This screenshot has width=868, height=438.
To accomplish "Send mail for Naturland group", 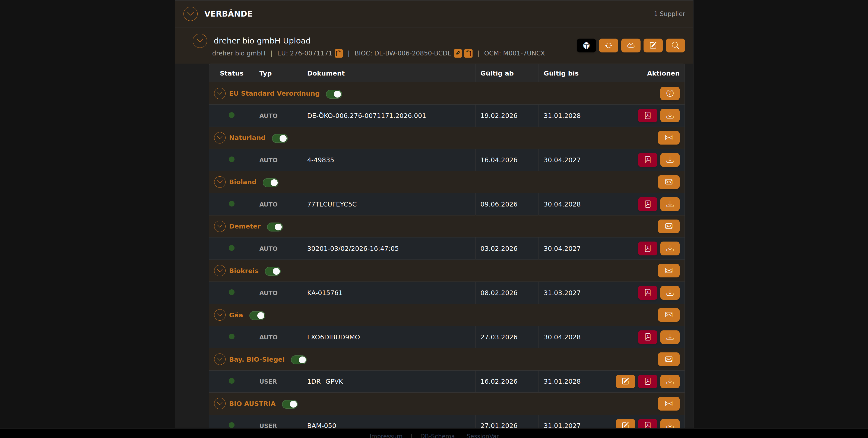I will (669, 138).
